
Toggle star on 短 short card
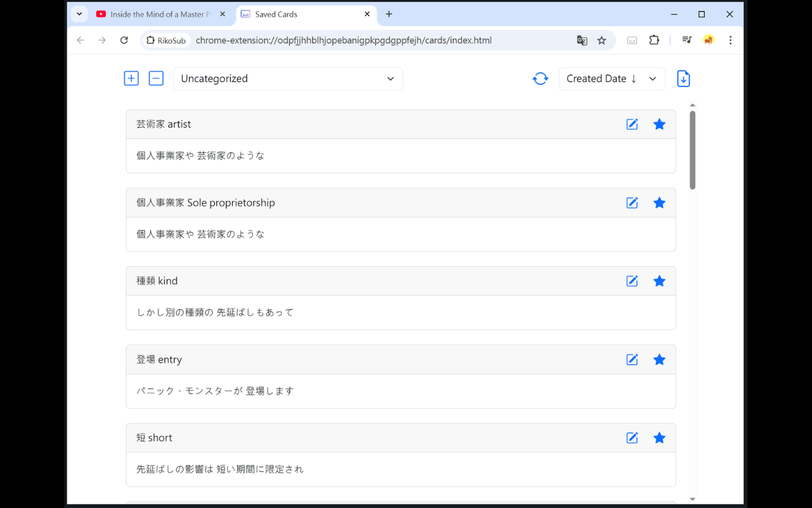(660, 438)
